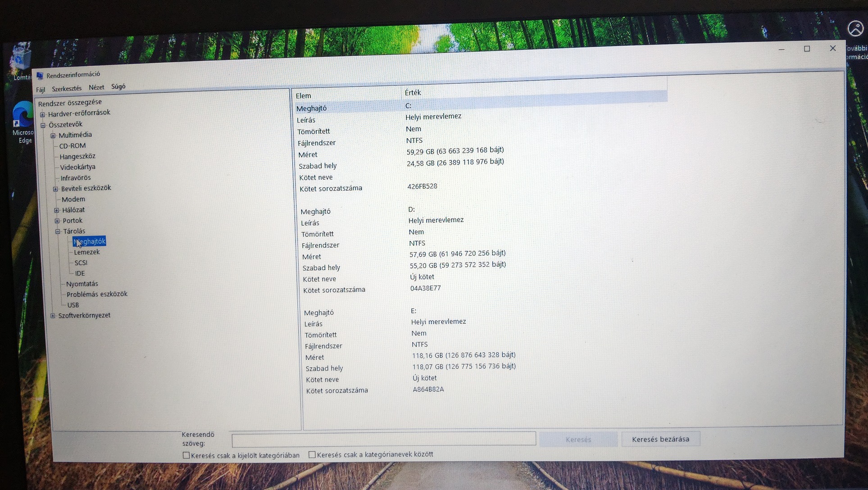The image size is (868, 490).
Task: Open the Fájl menu
Action: tap(41, 90)
